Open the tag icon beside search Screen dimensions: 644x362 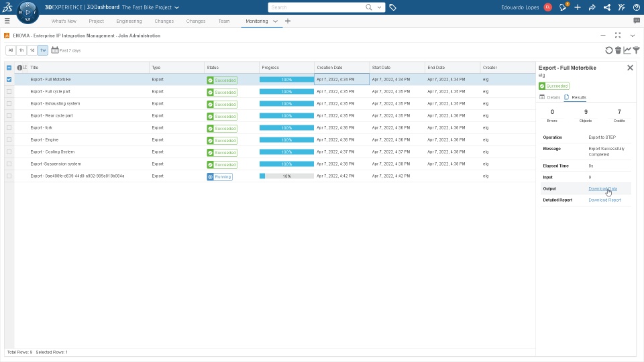click(392, 7)
